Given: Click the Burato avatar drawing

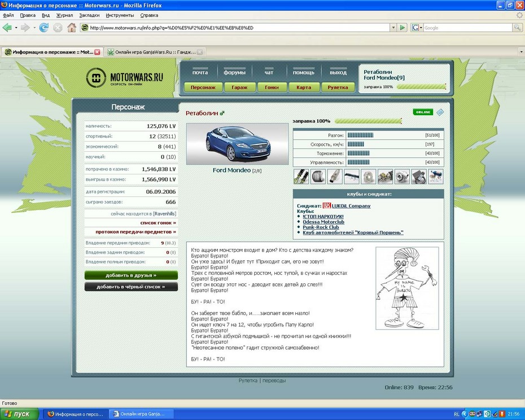Looking at the screenshot, I should point(407,288).
